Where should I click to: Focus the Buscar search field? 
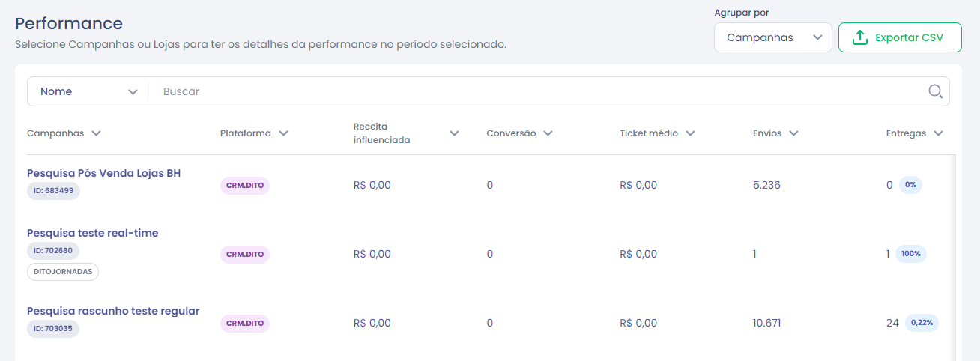(541, 91)
